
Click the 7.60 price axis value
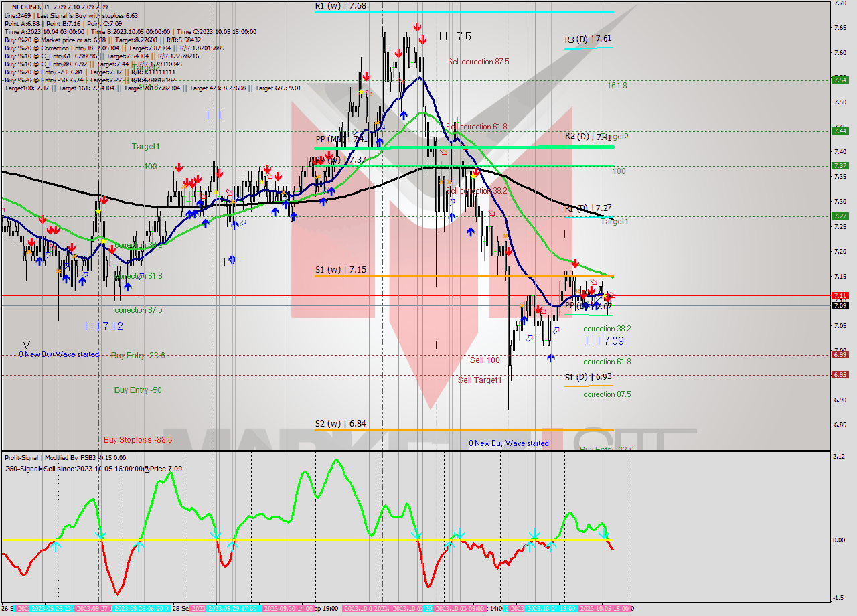pos(840,52)
